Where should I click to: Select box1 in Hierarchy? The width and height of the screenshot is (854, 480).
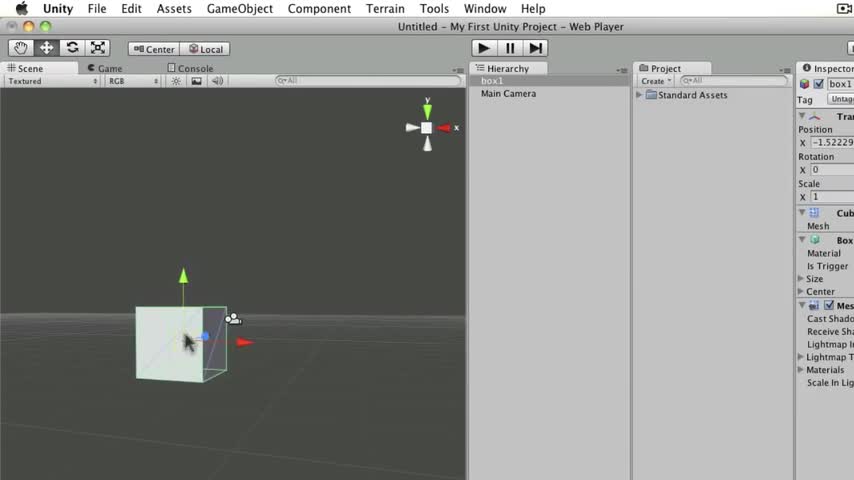click(549, 81)
